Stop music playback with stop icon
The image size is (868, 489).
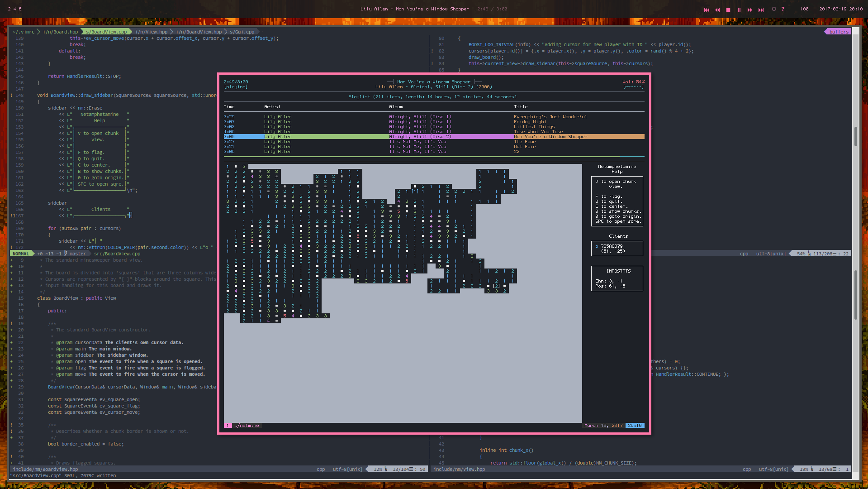pos(728,10)
